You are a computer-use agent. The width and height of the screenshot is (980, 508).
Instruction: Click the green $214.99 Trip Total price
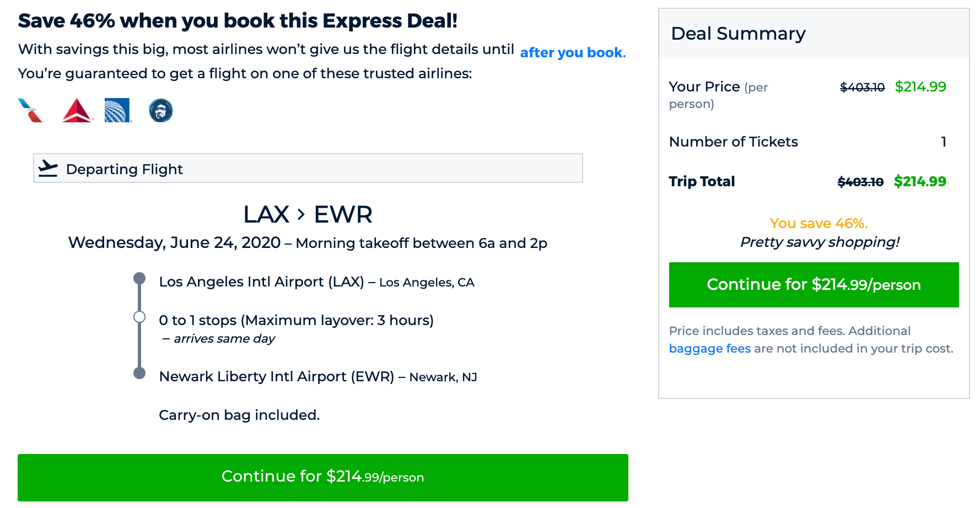tap(920, 181)
